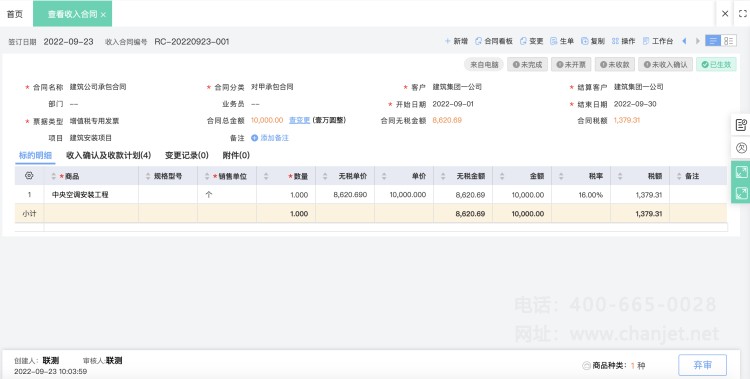
Task: Open table column settings gear icon
Action: (29, 176)
